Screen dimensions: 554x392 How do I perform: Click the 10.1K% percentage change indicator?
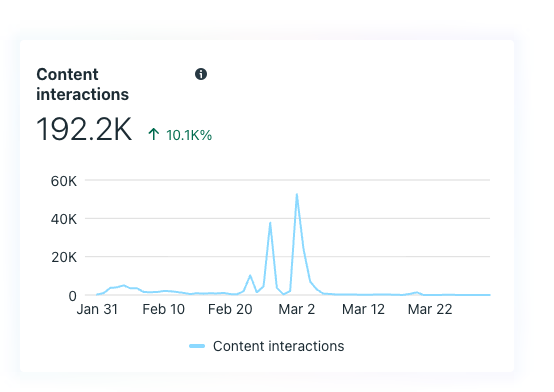pos(189,135)
